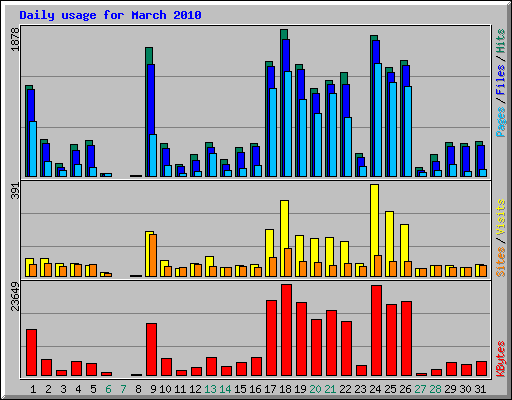512x400 pixels.
Task: Click the "Daily usage for March 2010" title
Action: point(110,15)
